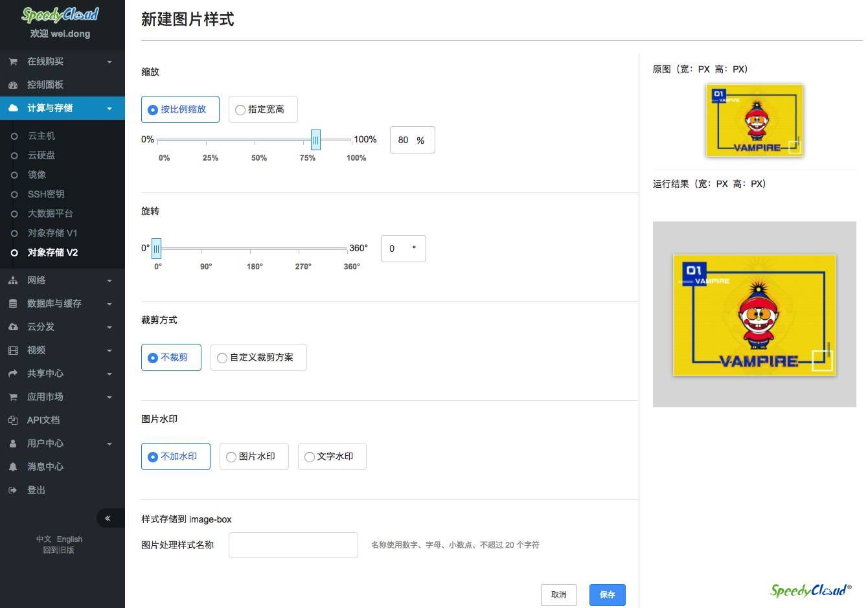This screenshot has height=608, width=868.
Task: Click the rotation slider handle at 0°
Action: [156, 249]
